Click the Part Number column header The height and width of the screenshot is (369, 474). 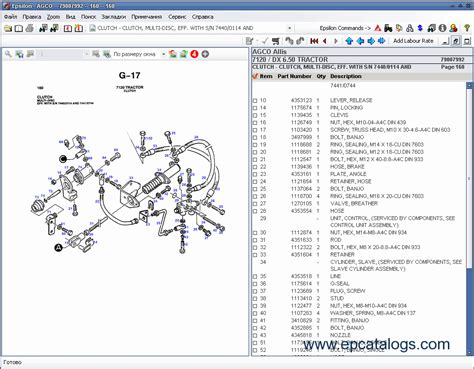294,76
